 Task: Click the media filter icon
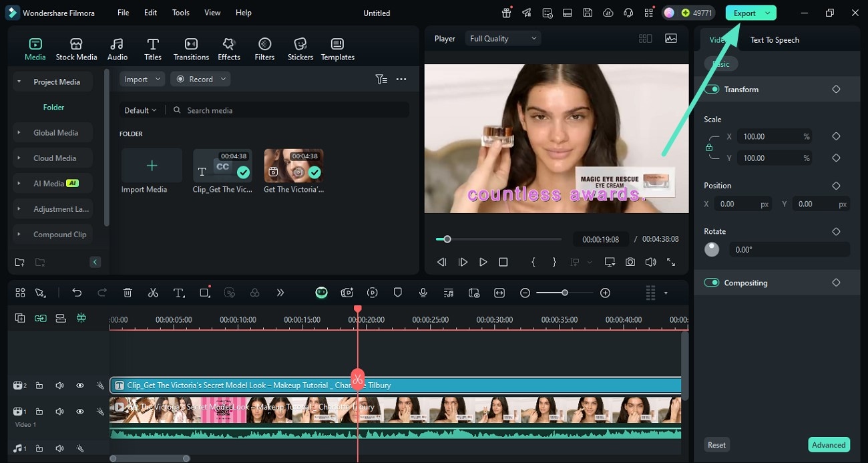(x=381, y=79)
